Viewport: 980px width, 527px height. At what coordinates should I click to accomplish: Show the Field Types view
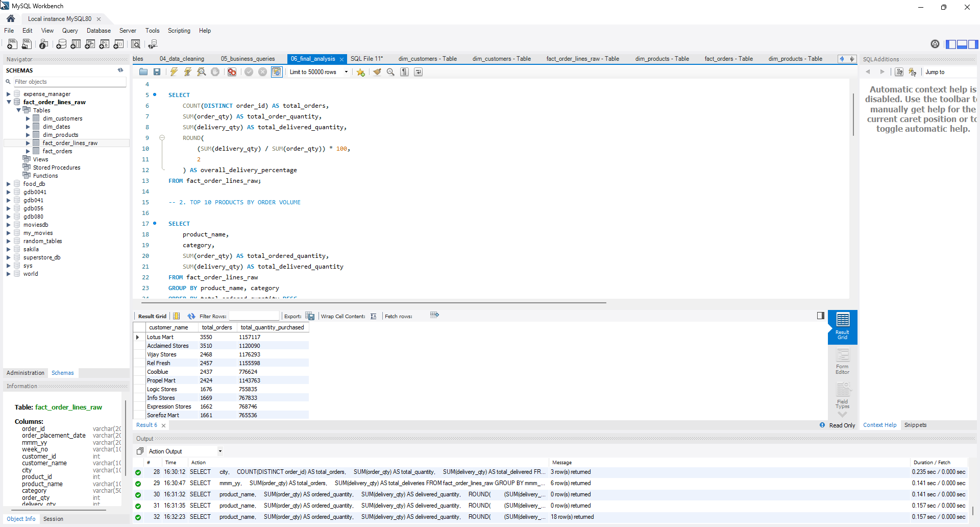tap(842, 396)
